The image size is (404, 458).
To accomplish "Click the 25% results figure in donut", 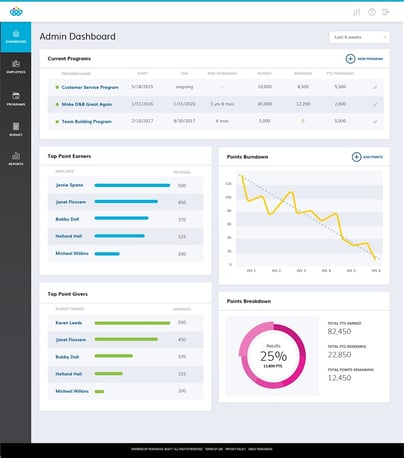I will (273, 356).
